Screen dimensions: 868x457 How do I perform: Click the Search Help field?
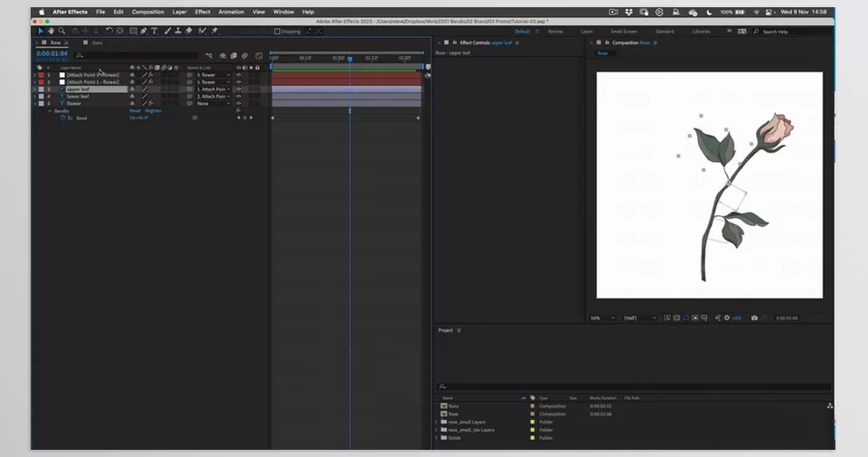792,32
